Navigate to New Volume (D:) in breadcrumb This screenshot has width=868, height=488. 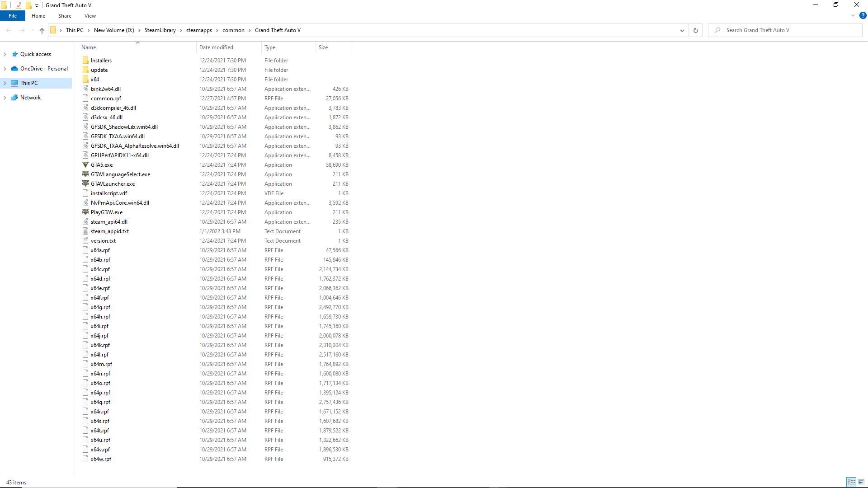click(x=114, y=30)
